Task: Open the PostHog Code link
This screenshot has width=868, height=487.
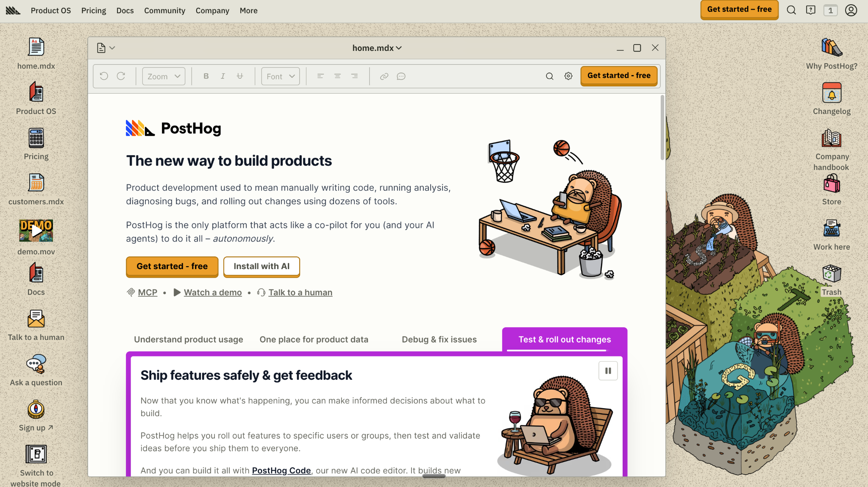Action: coord(281,470)
